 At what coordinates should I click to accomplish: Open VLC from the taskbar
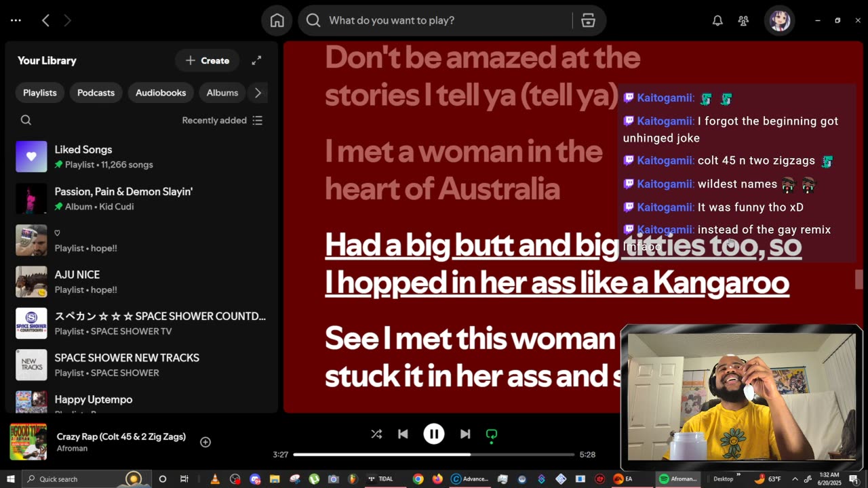[215, 479]
